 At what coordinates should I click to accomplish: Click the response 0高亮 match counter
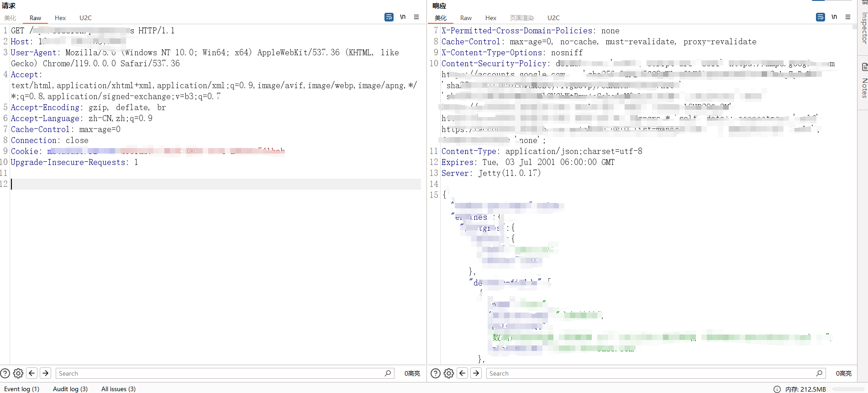point(843,373)
